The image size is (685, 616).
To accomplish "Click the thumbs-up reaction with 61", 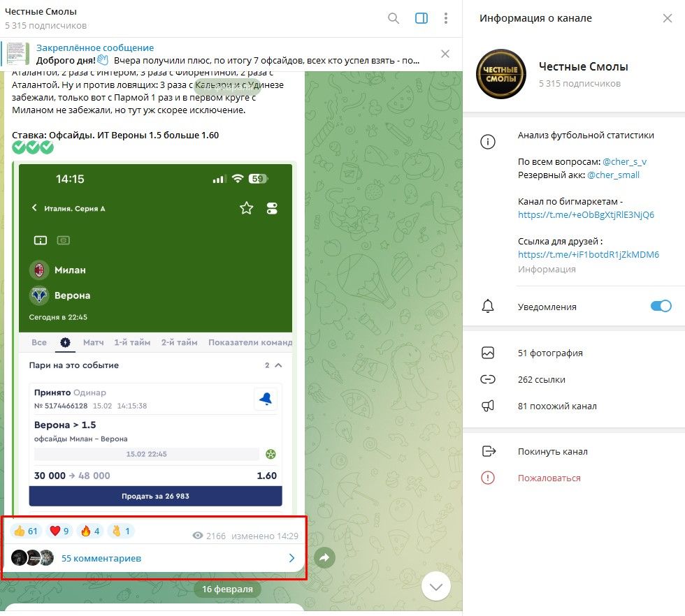I will [x=25, y=531].
